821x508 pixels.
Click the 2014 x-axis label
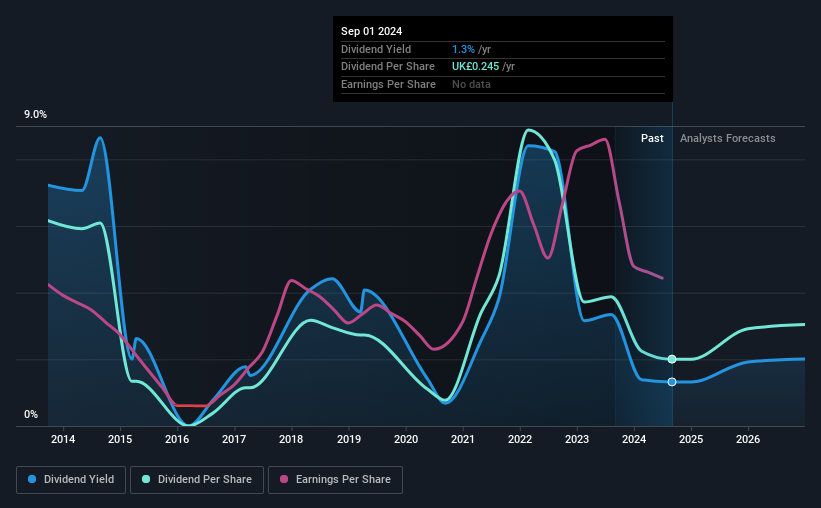pos(63,439)
